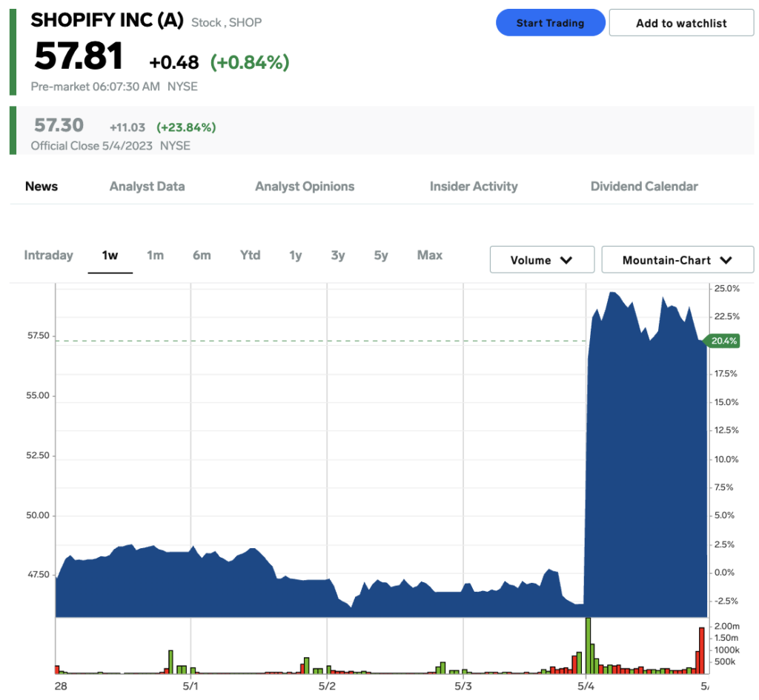Click the 12.5% percent axis label

pyautogui.click(x=726, y=430)
